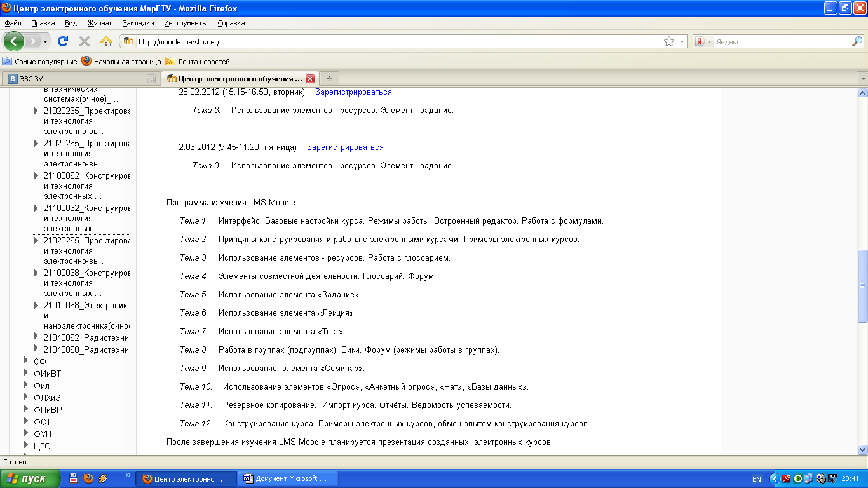Expand the ФИиВТ tree node arrow
The width and height of the screenshot is (868, 488).
click(x=26, y=373)
